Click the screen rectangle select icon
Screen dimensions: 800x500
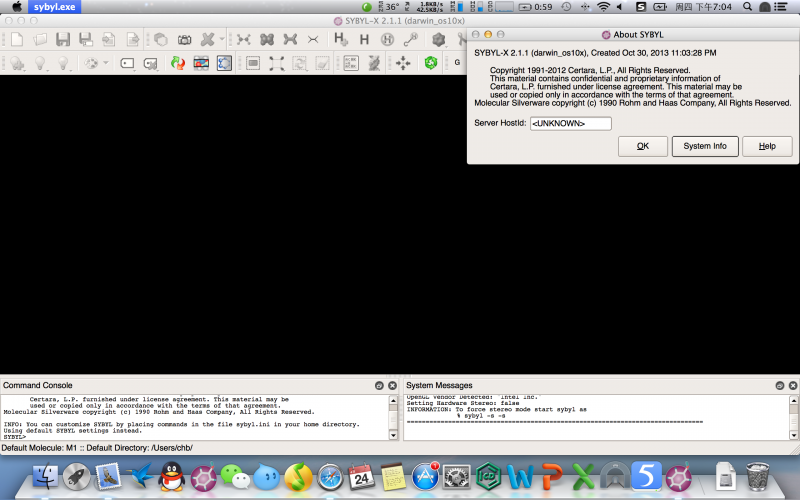click(253, 63)
